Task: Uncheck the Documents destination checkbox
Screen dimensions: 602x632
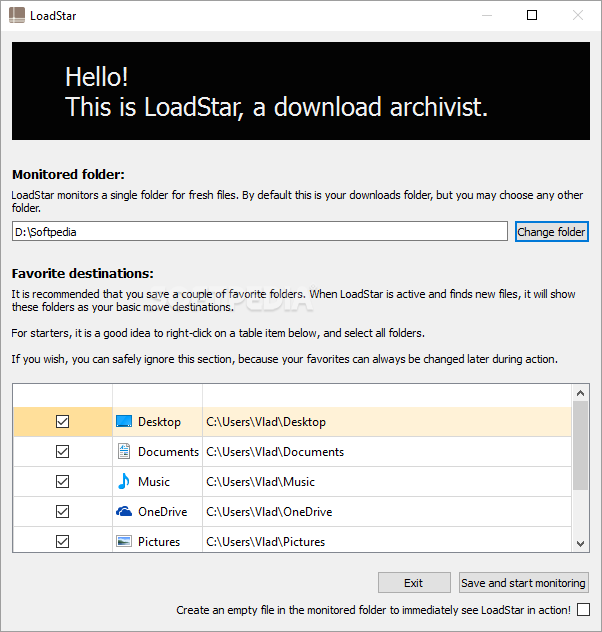Action: (x=62, y=451)
